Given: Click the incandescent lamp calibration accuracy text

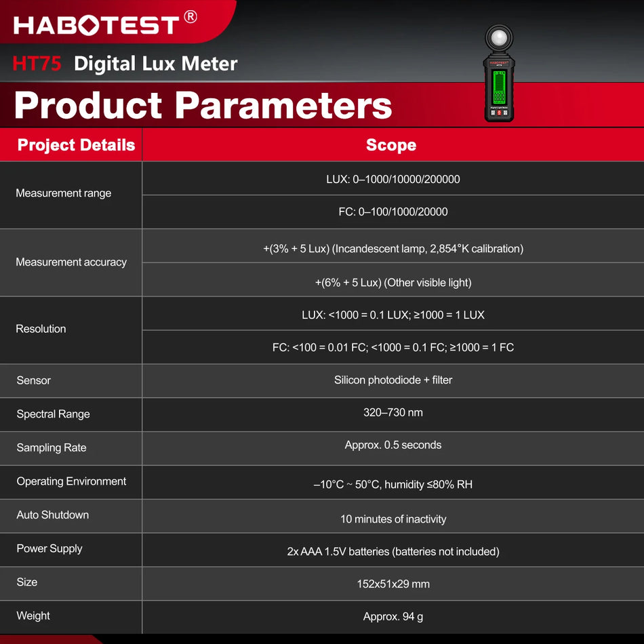Looking at the screenshot, I should (x=393, y=249).
